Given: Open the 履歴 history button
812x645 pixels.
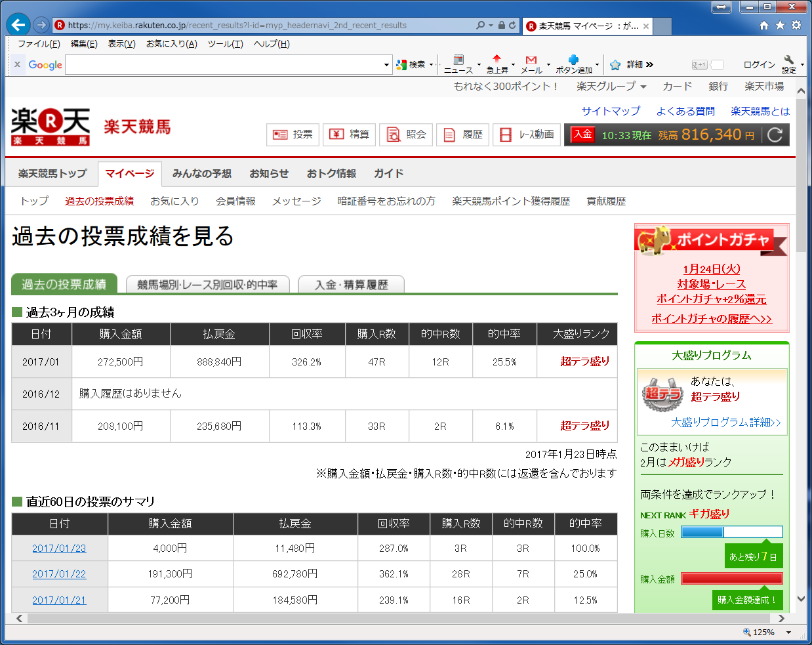Looking at the screenshot, I should point(462,135).
